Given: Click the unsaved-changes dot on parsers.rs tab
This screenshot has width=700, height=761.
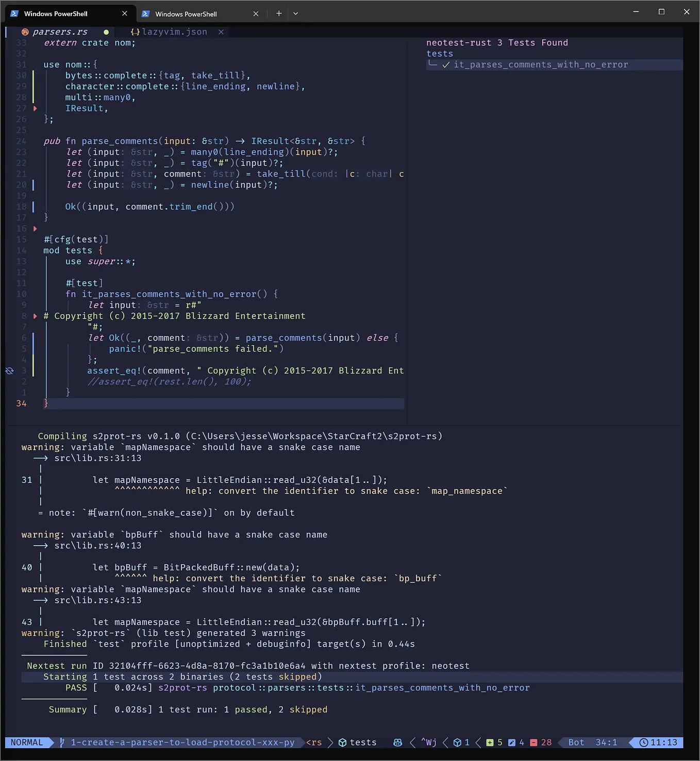Looking at the screenshot, I should (x=106, y=31).
